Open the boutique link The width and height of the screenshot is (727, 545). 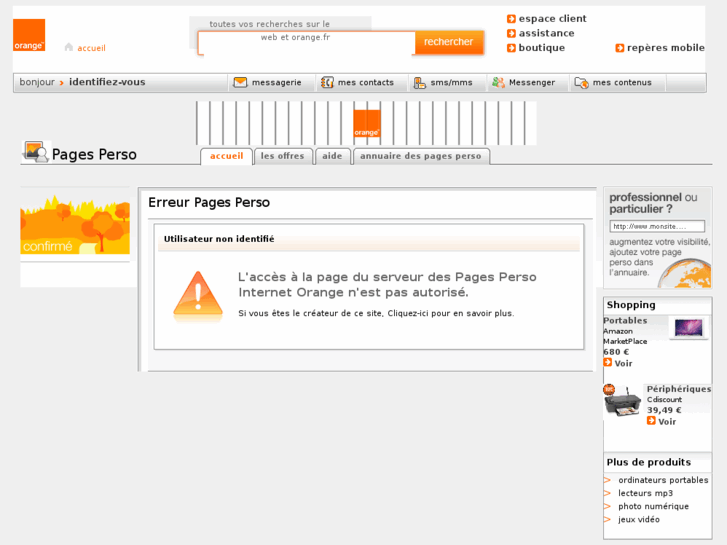(x=542, y=48)
